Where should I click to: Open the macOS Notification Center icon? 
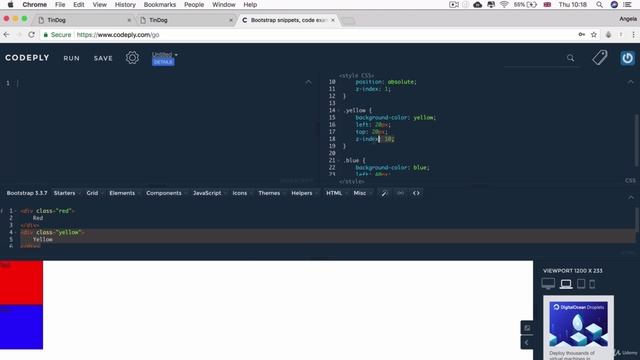627,4
